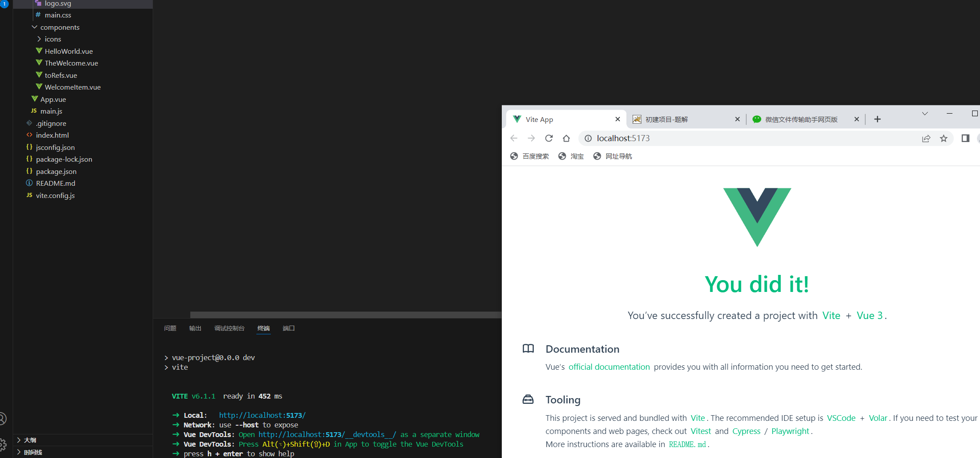Switch to the Vite App tab
Image resolution: width=980 pixels, height=458 pixels.
point(566,119)
